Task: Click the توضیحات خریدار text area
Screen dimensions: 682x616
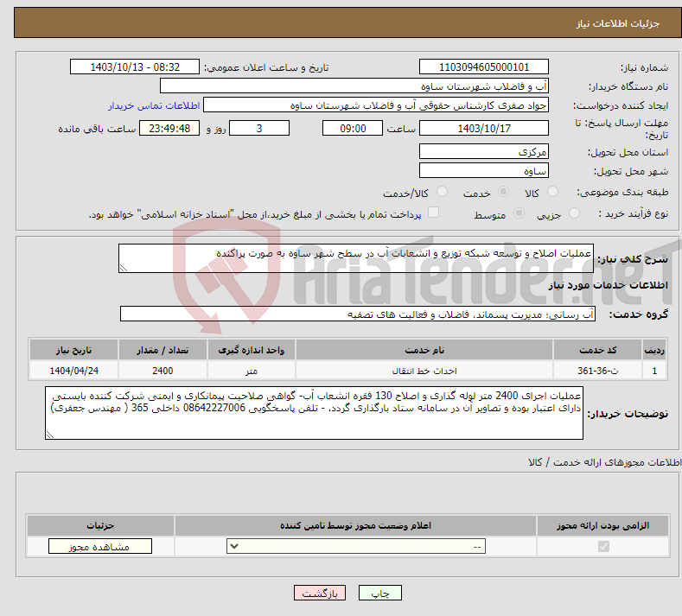Action: point(314,413)
